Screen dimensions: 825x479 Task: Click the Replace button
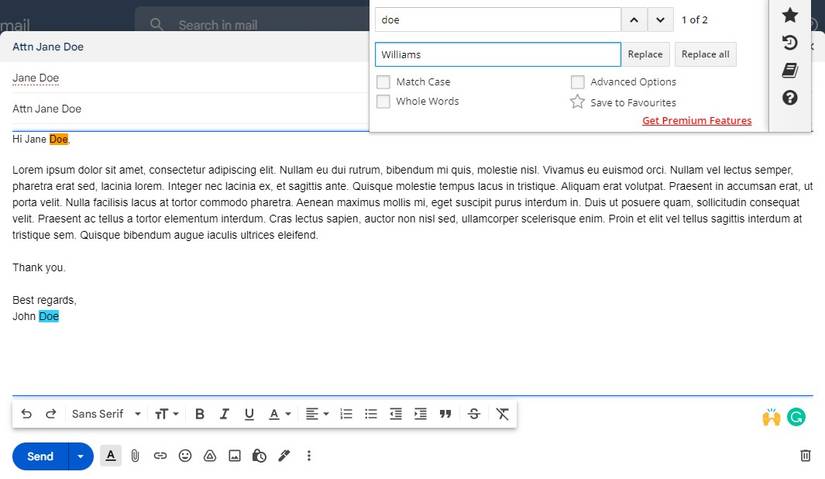point(645,54)
